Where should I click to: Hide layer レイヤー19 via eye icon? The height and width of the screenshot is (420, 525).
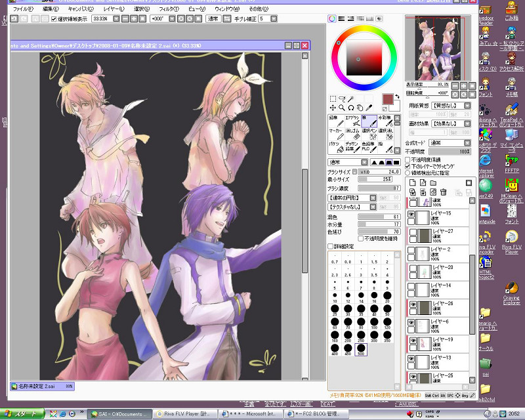[x=413, y=341]
